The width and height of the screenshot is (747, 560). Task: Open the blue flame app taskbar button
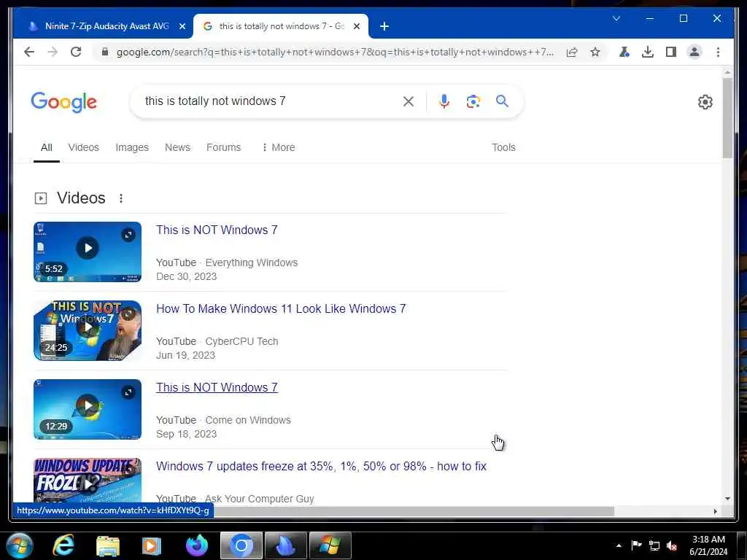(x=286, y=545)
